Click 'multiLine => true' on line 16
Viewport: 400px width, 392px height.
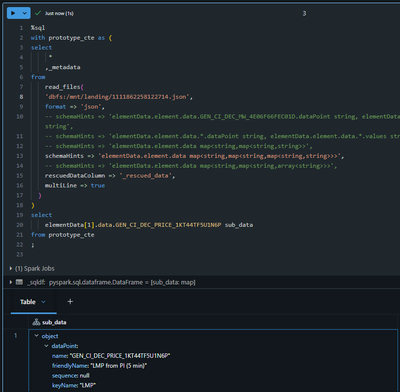coord(75,185)
